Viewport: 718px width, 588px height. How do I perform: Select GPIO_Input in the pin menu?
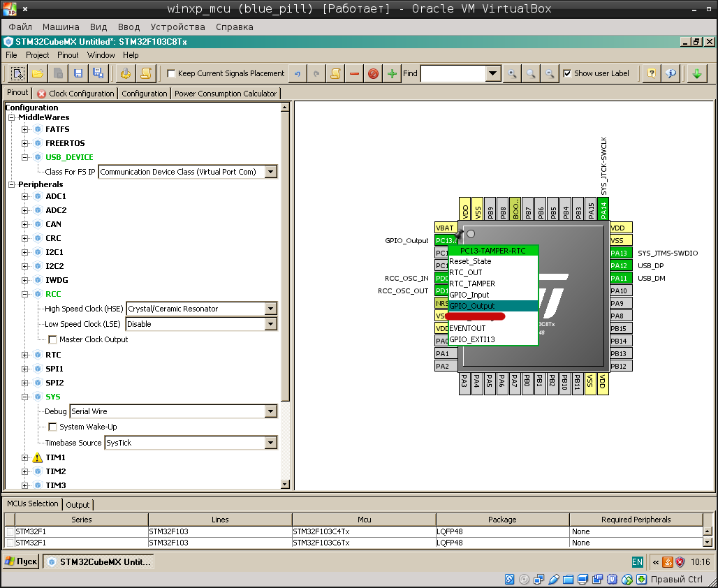(x=492, y=295)
